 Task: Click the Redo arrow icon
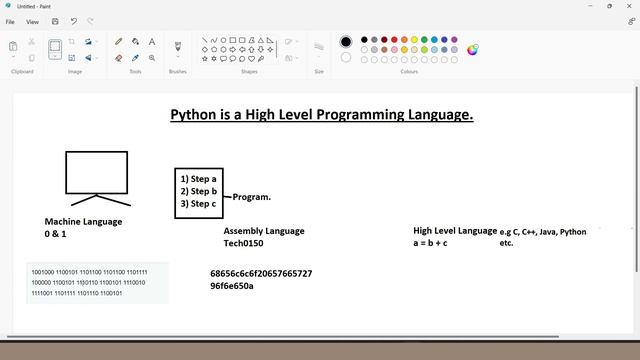[90, 22]
